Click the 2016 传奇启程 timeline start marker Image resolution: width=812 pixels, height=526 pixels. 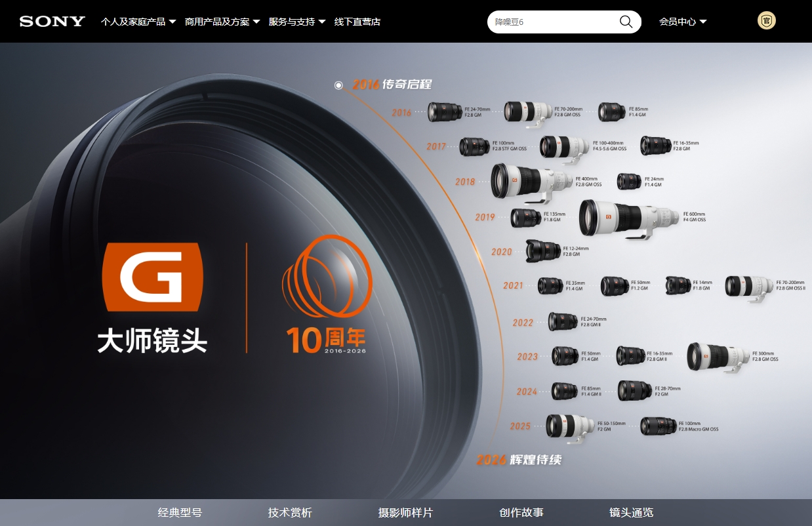(x=338, y=85)
